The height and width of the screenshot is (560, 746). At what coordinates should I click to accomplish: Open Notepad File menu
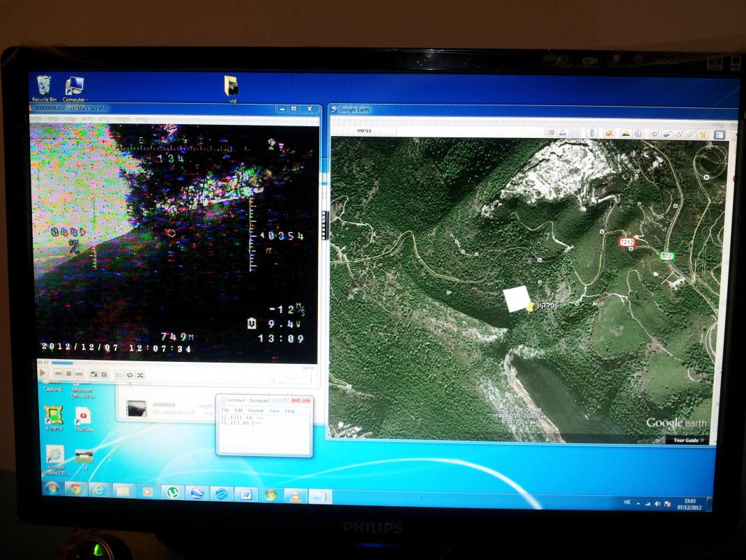click(225, 411)
